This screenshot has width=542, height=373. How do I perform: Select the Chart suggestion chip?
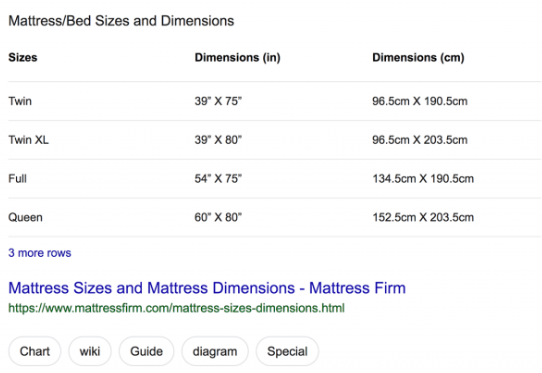coord(35,351)
